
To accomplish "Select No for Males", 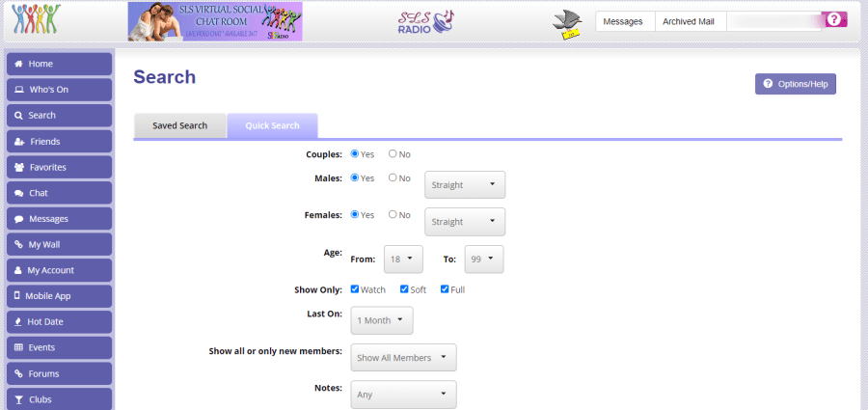I will (393, 178).
